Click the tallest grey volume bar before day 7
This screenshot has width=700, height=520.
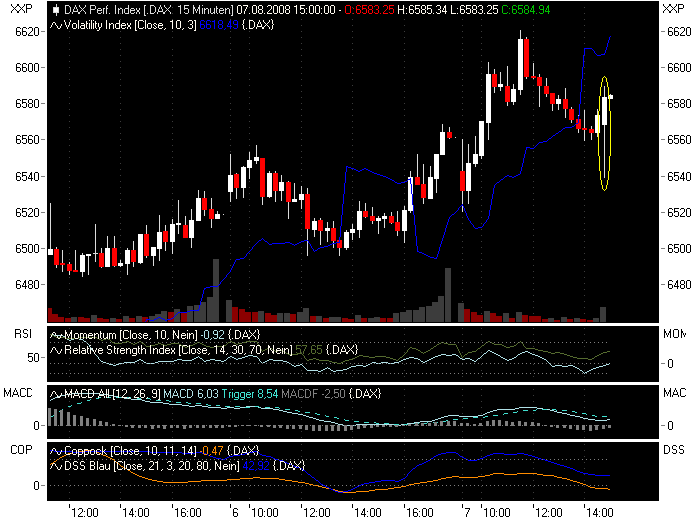point(448,295)
